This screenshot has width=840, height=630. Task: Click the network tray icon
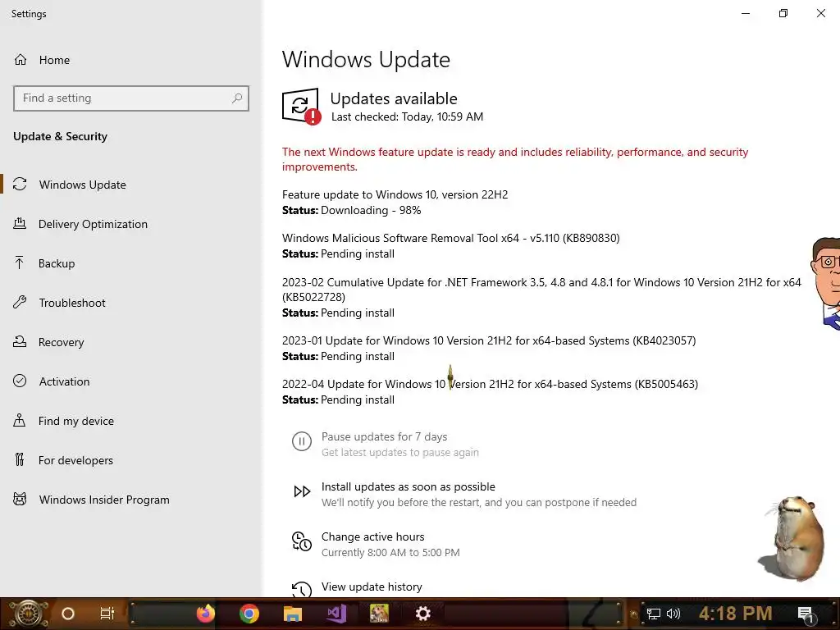(654, 614)
